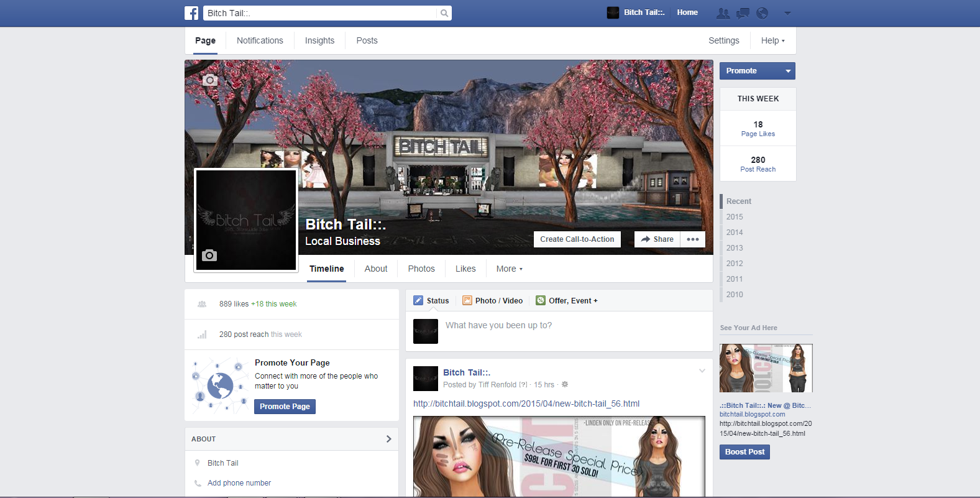
Task: Open the 18 Page Likes stat
Action: (x=758, y=129)
